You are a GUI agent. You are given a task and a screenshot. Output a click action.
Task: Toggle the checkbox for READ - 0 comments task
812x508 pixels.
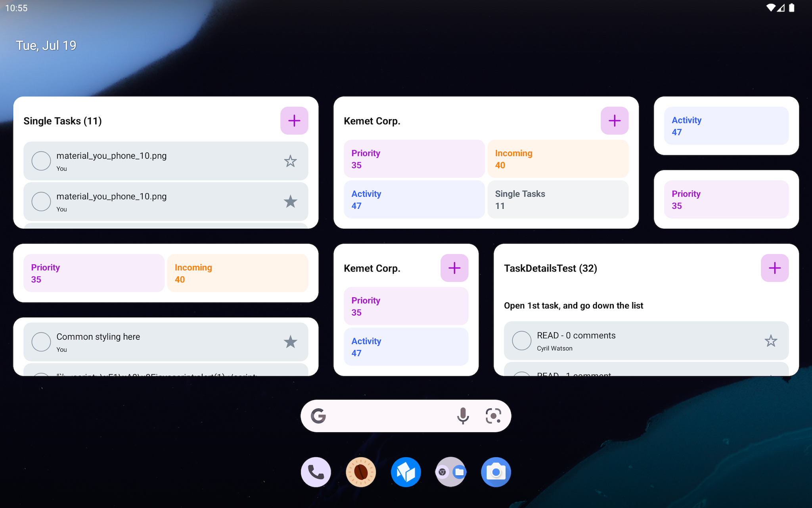point(521,341)
